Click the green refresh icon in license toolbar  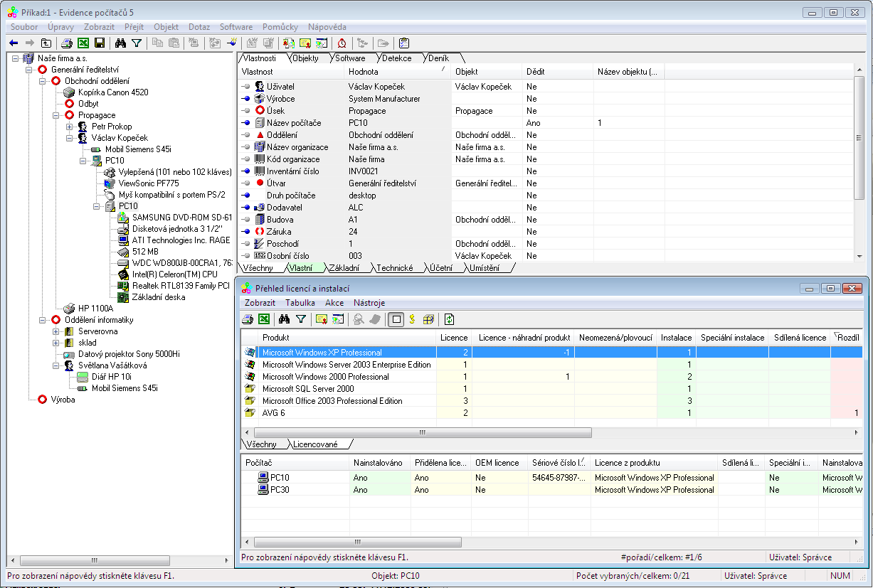pos(450,319)
